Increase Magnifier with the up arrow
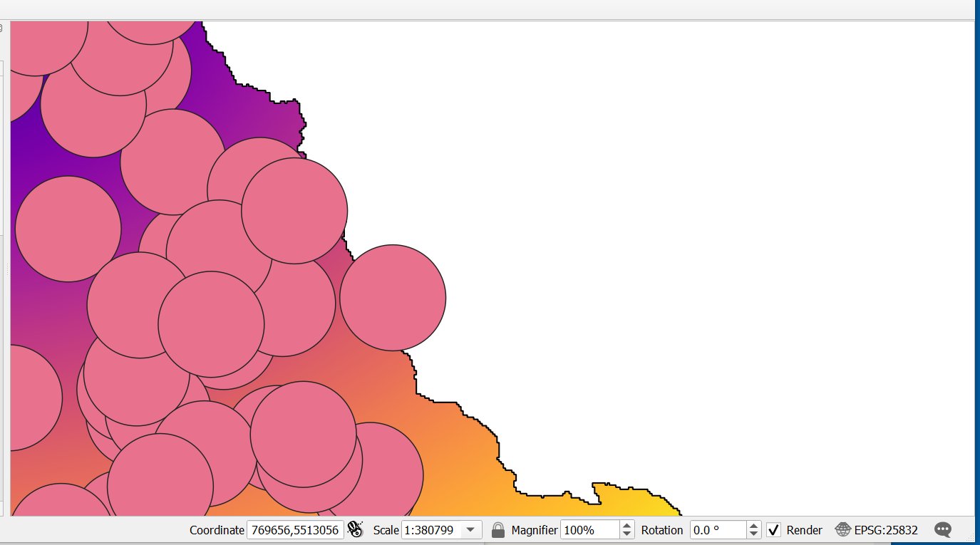This screenshot has width=980, height=545. [627, 526]
